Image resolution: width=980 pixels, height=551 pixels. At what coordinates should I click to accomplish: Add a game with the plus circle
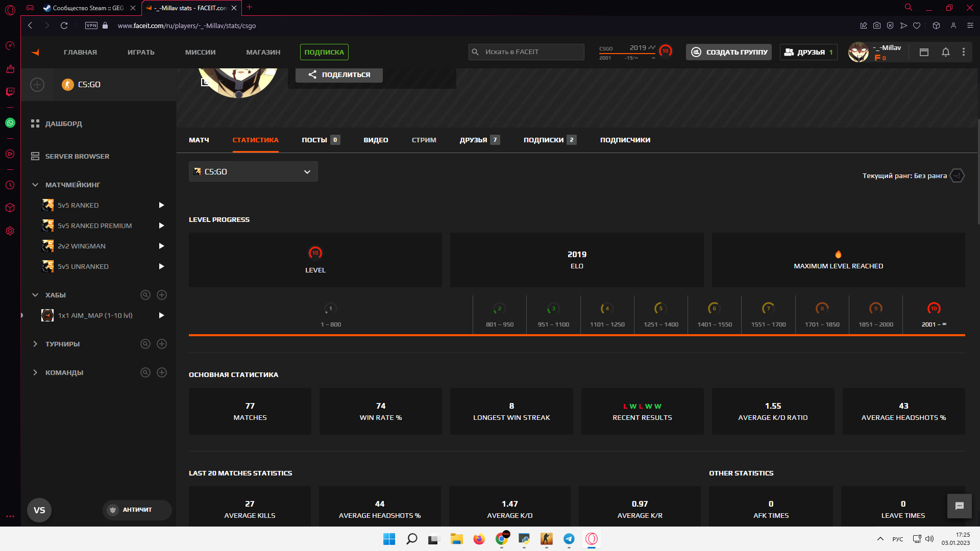coord(37,85)
